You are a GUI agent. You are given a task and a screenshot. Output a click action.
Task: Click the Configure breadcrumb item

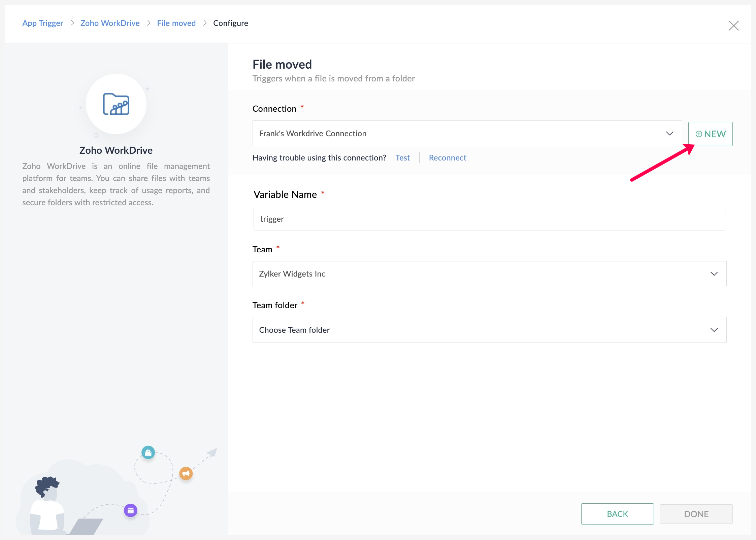click(230, 23)
